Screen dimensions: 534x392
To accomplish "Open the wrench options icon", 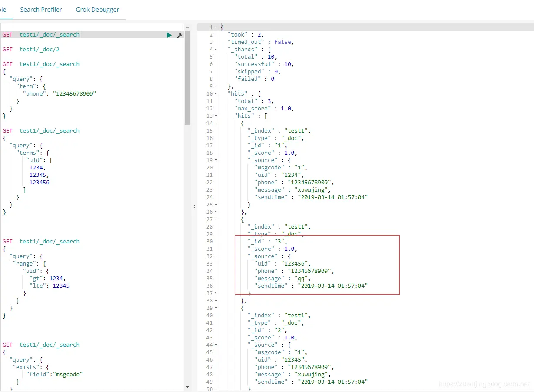I will (x=179, y=35).
